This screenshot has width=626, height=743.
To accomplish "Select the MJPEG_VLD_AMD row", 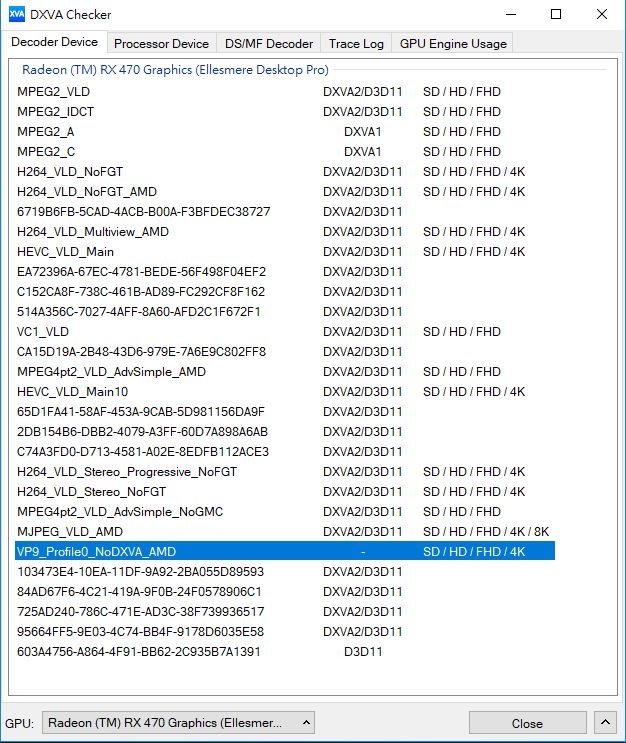I will coord(285,532).
